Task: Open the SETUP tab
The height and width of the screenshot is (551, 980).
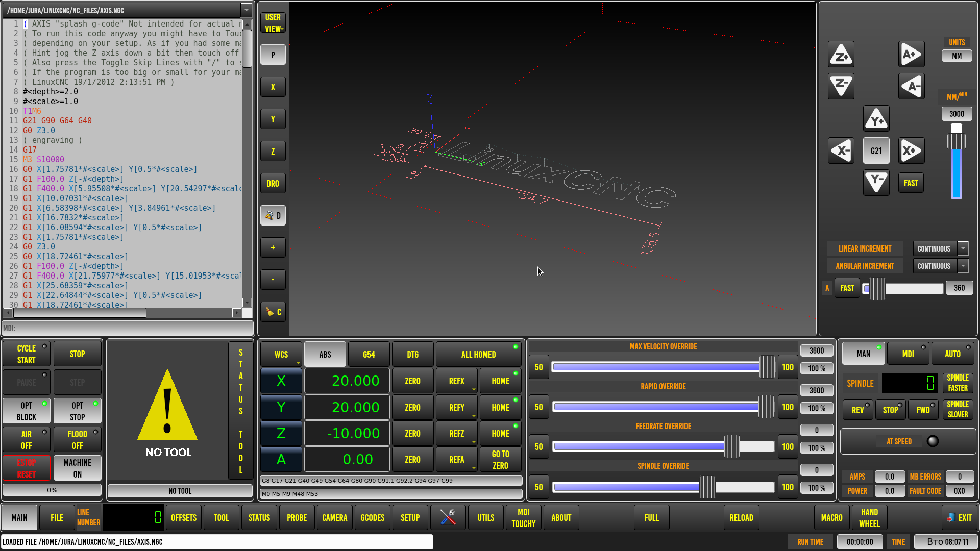Action: click(x=410, y=517)
